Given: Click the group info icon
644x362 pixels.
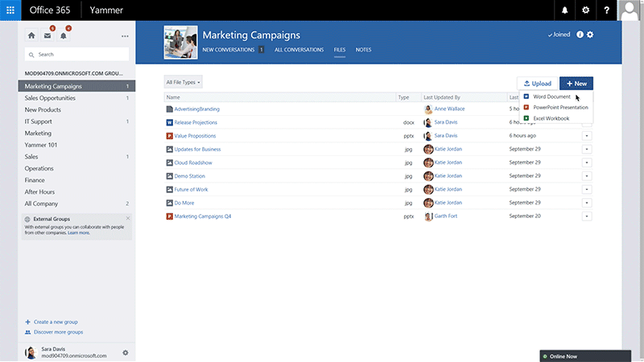Looking at the screenshot, I should (x=580, y=35).
